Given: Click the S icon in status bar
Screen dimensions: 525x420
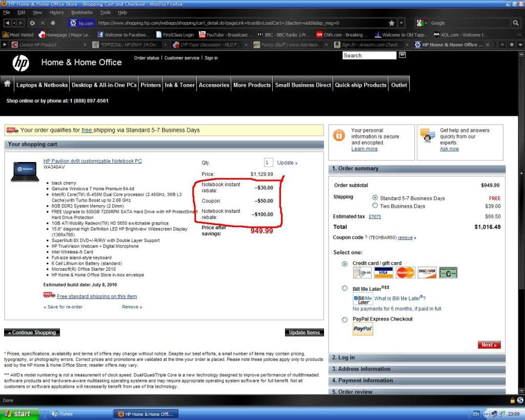Looking at the screenshot, I should click(x=520, y=400).
